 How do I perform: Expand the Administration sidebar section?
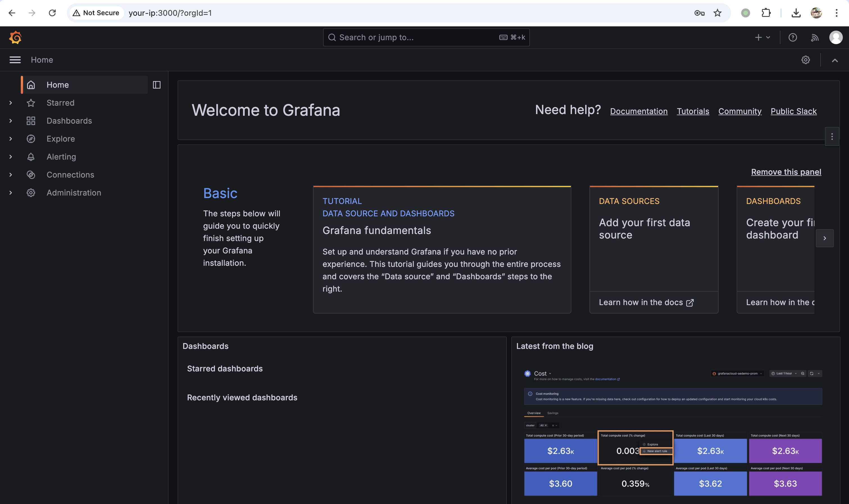click(x=10, y=193)
